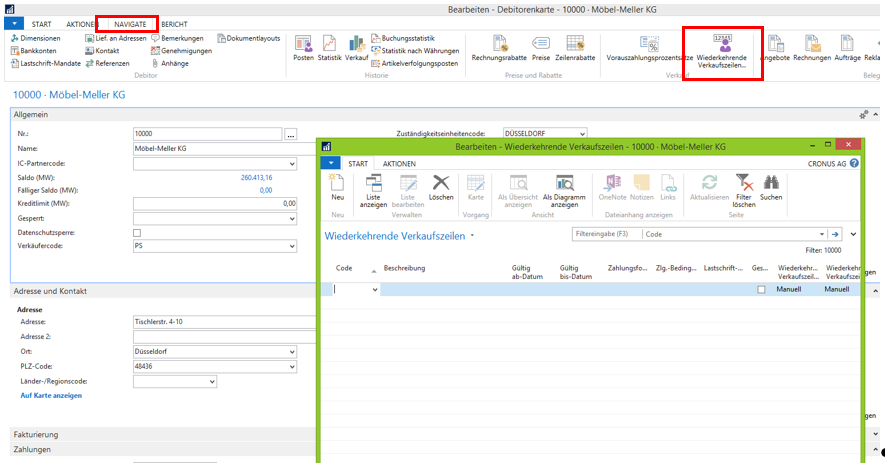Toggle the Gesperrt checkbox in the grid row
This screenshot has width=885, height=465.
click(761, 289)
